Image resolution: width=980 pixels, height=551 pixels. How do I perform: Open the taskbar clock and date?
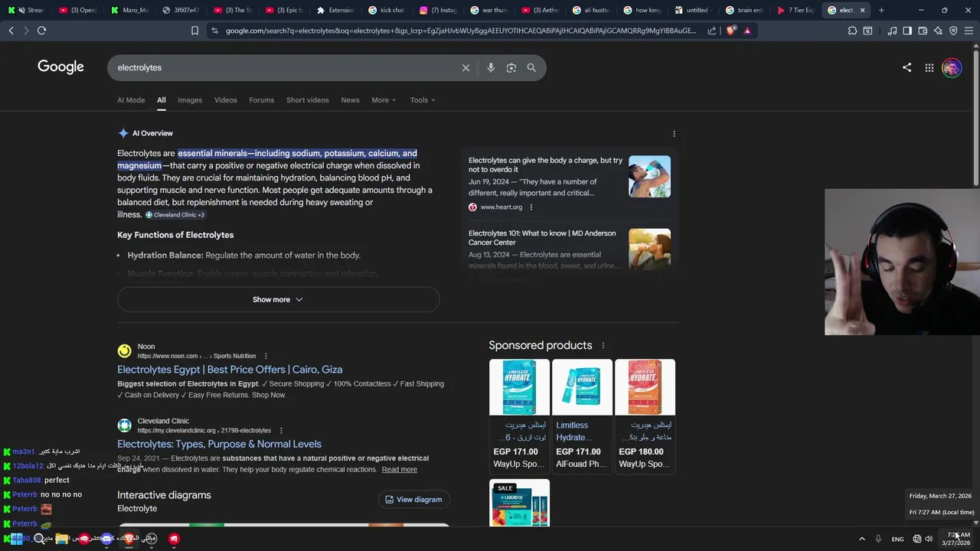pyautogui.click(x=957, y=539)
